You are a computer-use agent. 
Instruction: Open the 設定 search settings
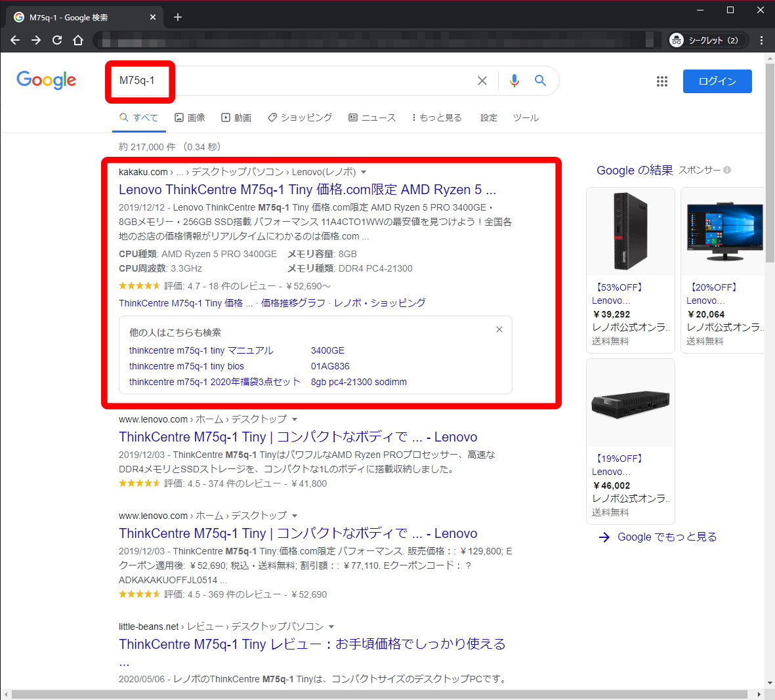tap(489, 117)
